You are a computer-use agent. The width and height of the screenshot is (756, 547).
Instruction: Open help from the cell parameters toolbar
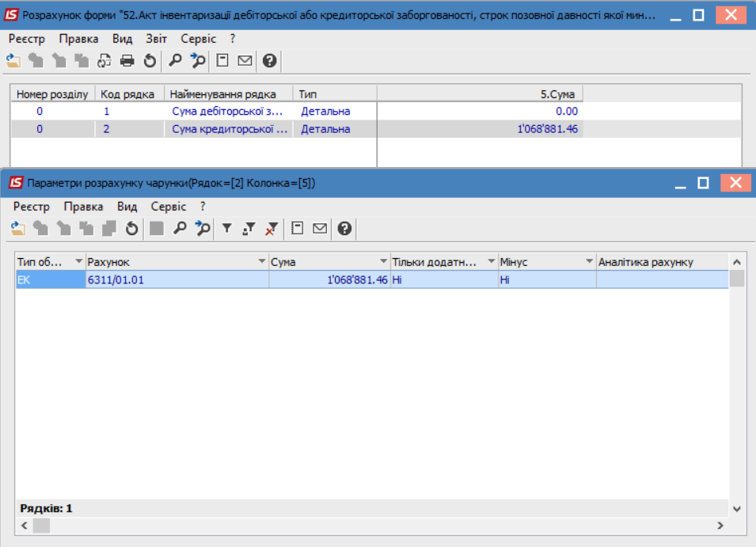pos(344,229)
